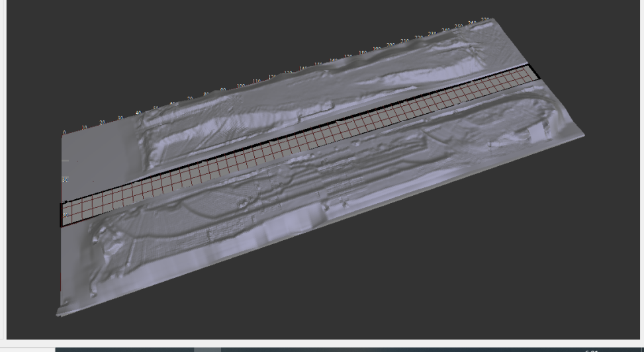Pick the 30 tick label on the top axis
This screenshot has height=352, width=644.
[120, 118]
